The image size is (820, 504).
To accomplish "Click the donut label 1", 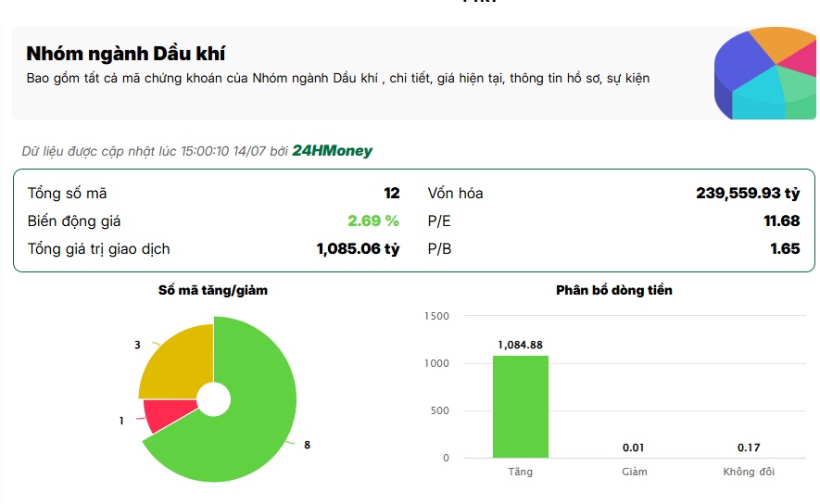I will [121, 421].
